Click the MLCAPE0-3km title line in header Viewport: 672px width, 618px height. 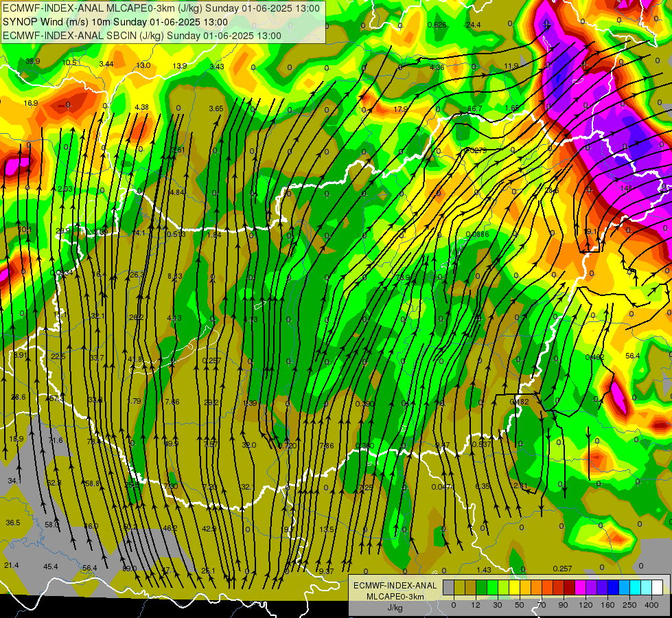tap(161, 8)
